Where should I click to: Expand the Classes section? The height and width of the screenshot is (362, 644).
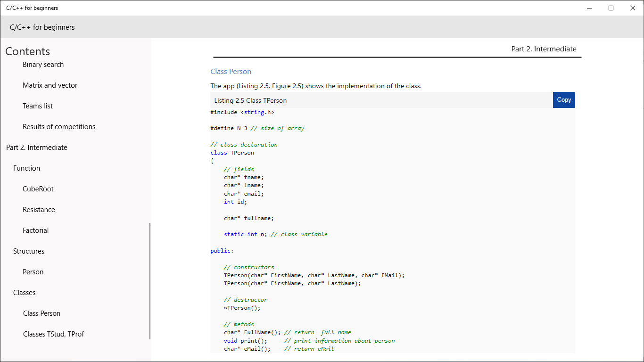coord(25,292)
